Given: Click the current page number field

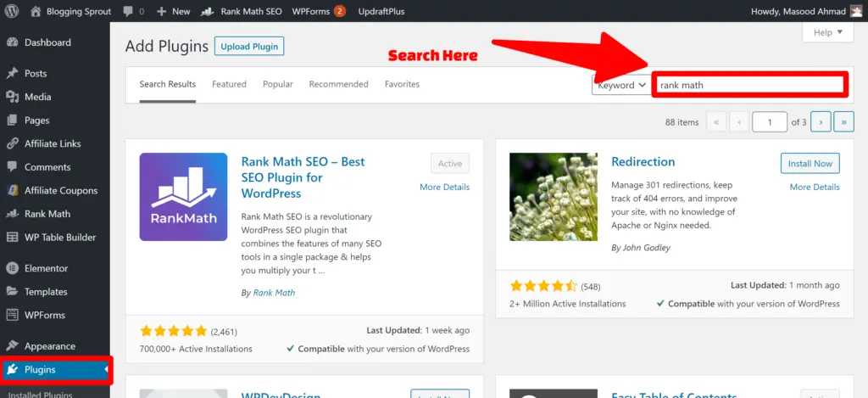Looking at the screenshot, I should coord(770,122).
